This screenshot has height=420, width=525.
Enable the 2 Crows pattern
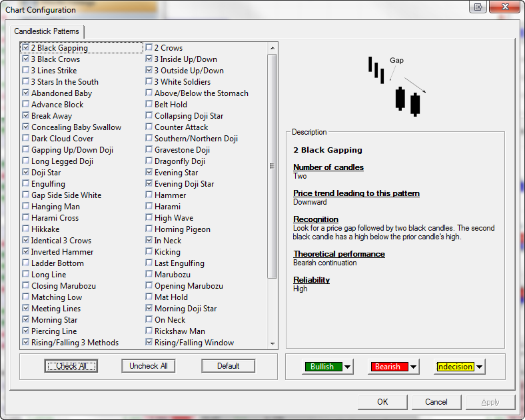coord(149,47)
